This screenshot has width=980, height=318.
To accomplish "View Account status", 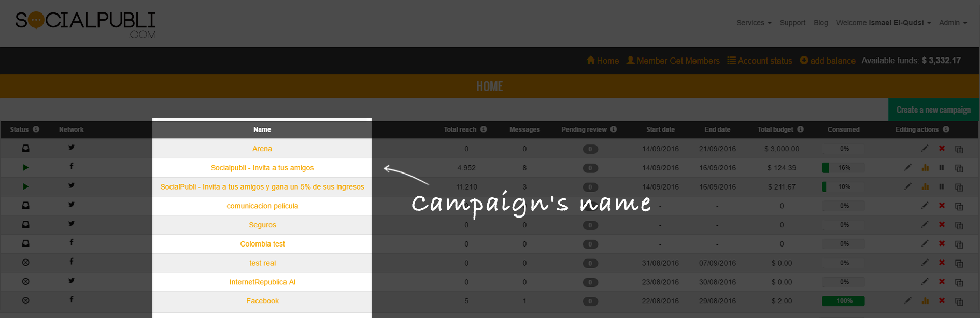I will (760, 61).
